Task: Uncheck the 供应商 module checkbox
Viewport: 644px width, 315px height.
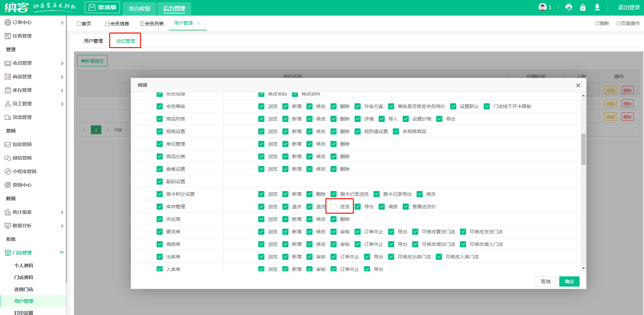Action: point(160,219)
